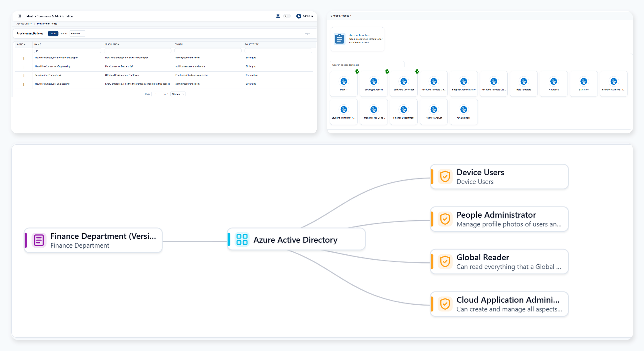Screen dimensions: 644x351
Task: Click the Export button
Action: (308, 33)
